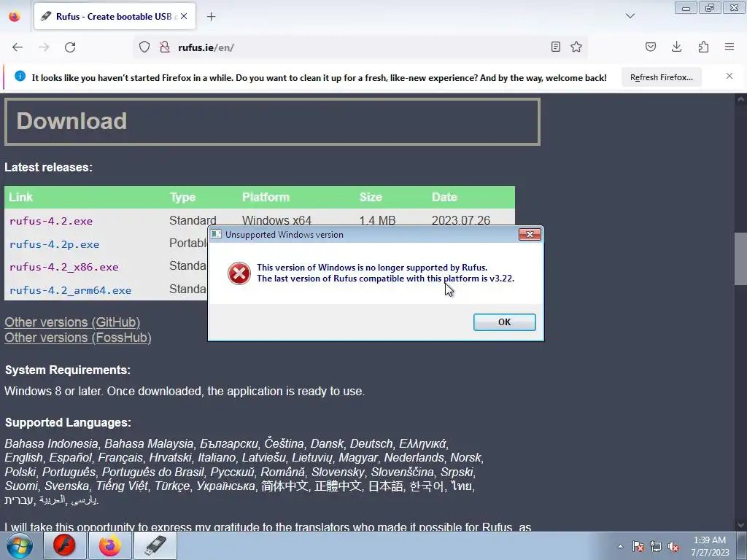
Task: Open Other versions (GitHub) link
Action: (x=72, y=322)
